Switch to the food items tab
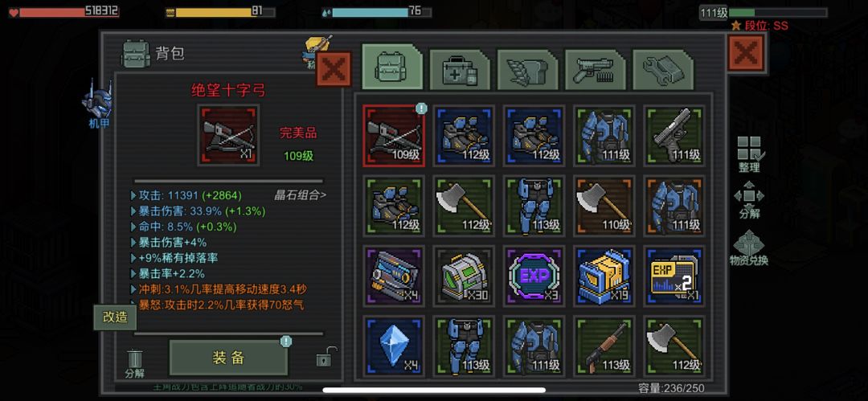 [527, 70]
